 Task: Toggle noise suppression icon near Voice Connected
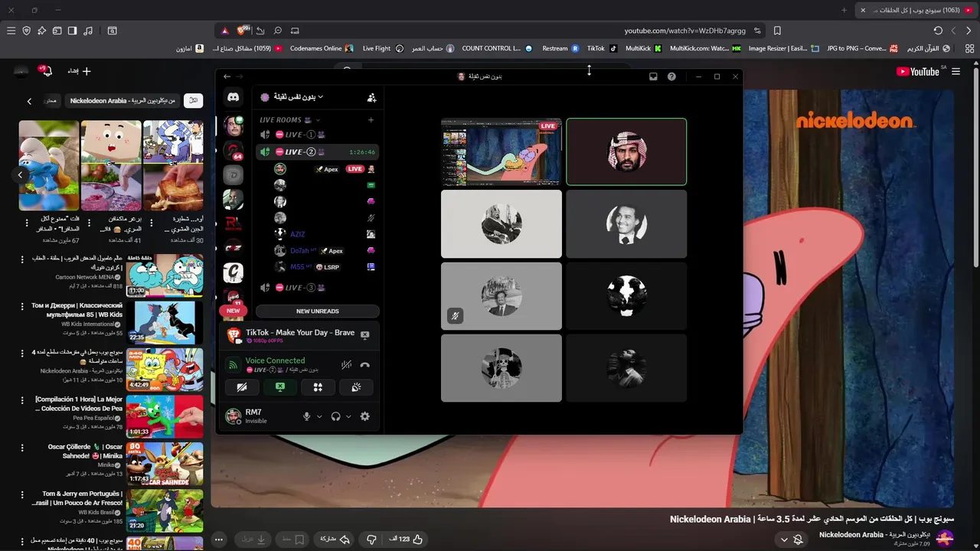[x=346, y=365]
